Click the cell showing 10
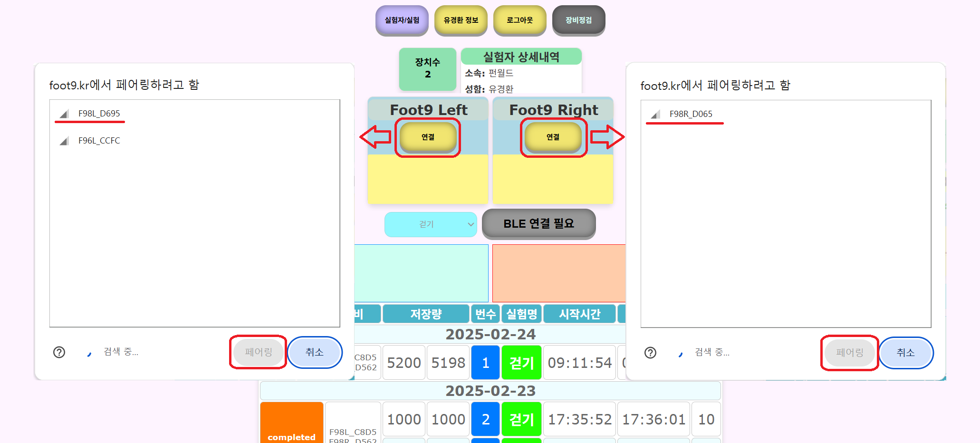This screenshot has width=980, height=443. [706, 419]
